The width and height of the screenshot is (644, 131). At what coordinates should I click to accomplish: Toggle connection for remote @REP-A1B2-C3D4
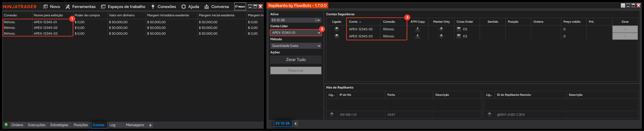(489, 114)
